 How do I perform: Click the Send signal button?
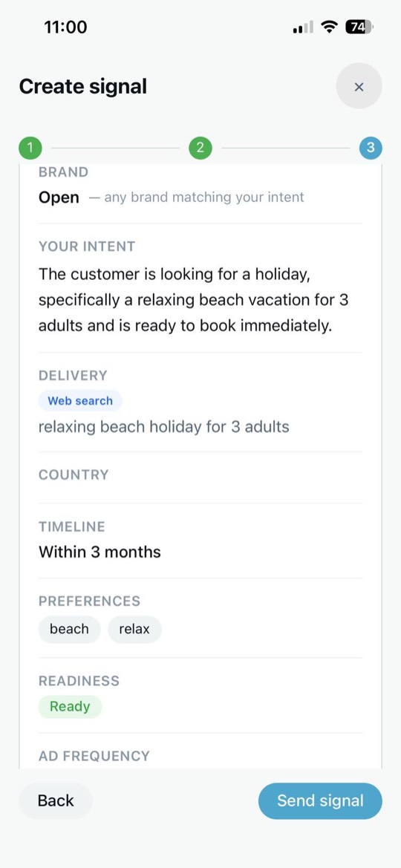tap(320, 800)
